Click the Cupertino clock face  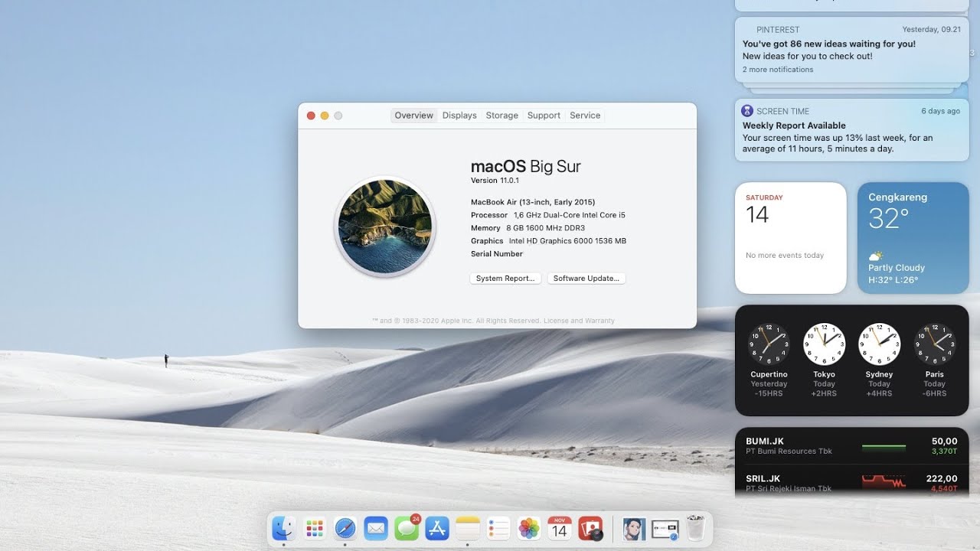tap(769, 344)
